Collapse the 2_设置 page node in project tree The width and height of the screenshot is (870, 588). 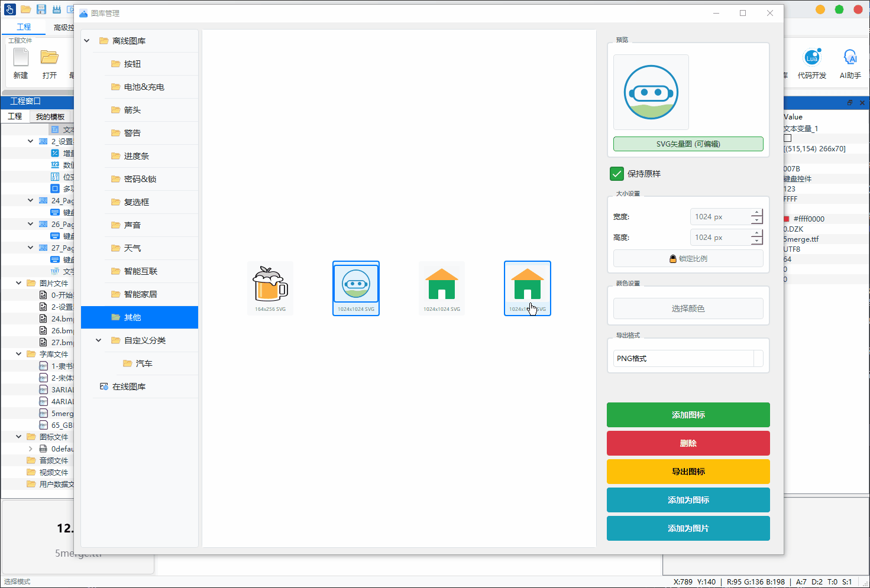tap(31, 141)
